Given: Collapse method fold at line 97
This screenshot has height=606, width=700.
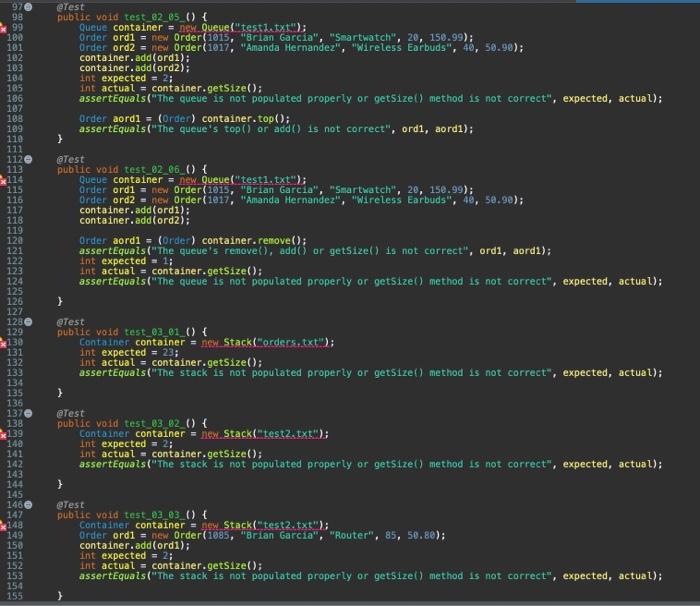Looking at the screenshot, I should click(28, 7).
